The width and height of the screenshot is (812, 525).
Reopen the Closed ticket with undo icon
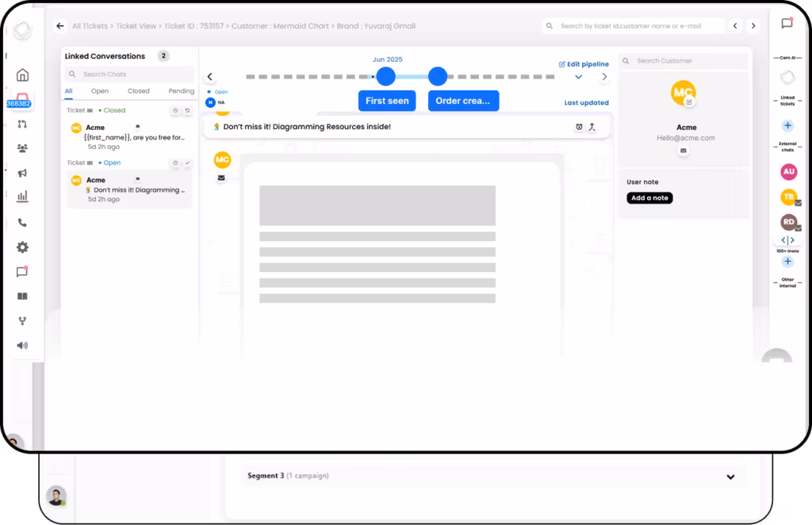187,110
